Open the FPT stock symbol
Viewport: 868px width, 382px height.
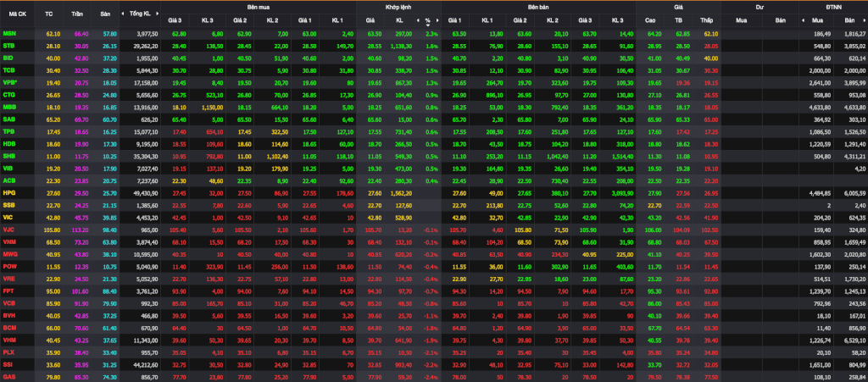click(x=8, y=290)
